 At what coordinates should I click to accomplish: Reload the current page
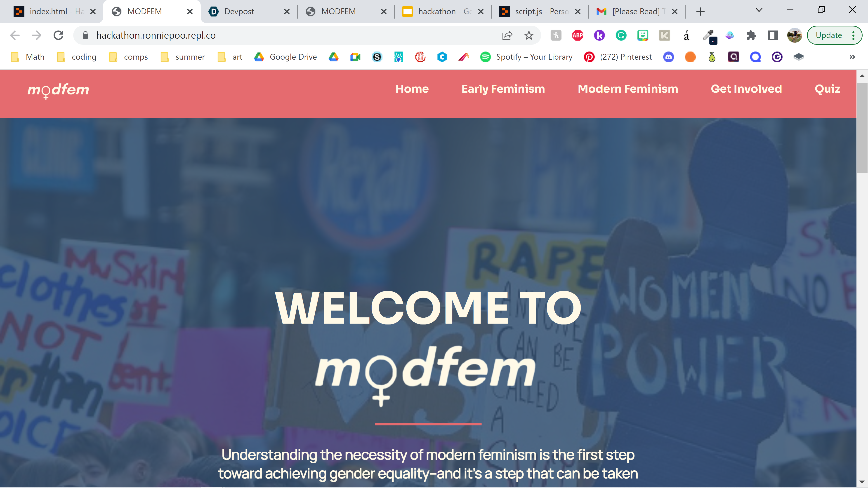tap(59, 35)
